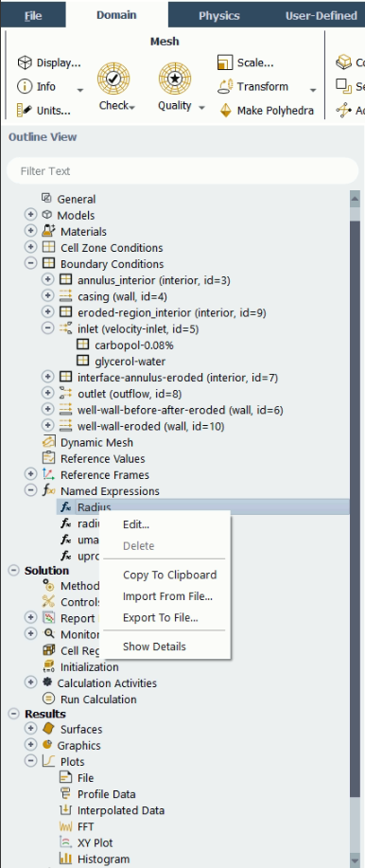Viewport: 365px width, 868px height.
Task: Click the Make Polyhedra icon
Action: pyautogui.click(x=225, y=110)
